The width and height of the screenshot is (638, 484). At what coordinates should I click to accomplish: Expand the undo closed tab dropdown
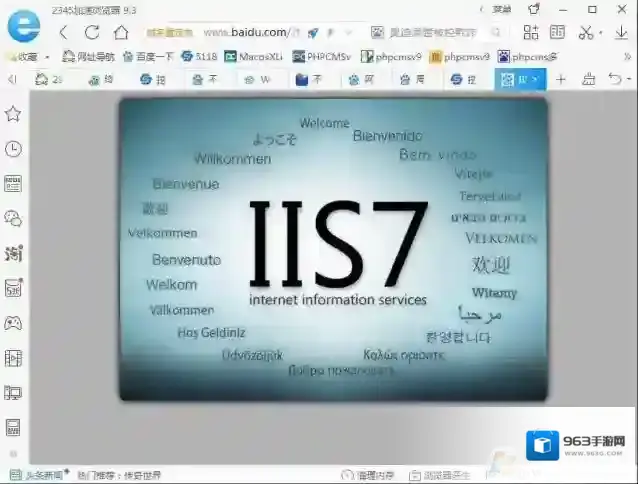click(x=627, y=79)
